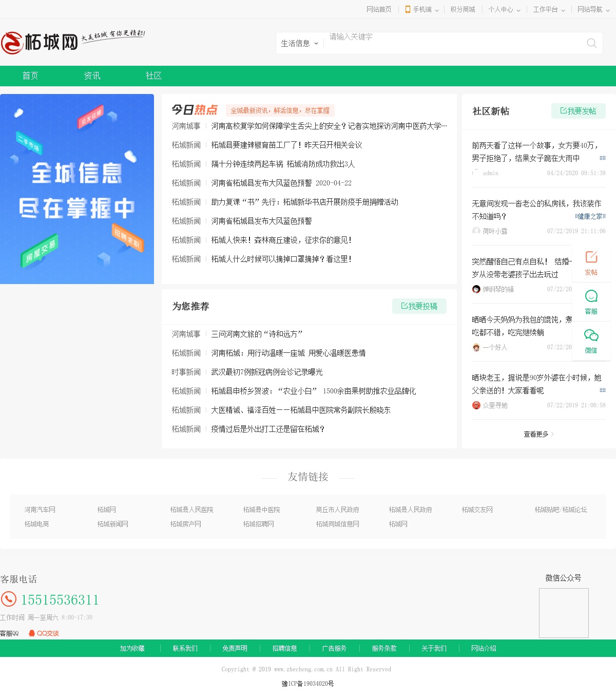Open friendly link 柘城招聘网
The image size is (616, 696).
[258, 524]
